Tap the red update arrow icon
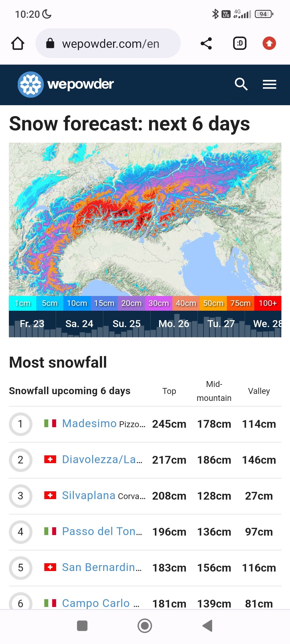The image size is (290, 644). pos(270,43)
